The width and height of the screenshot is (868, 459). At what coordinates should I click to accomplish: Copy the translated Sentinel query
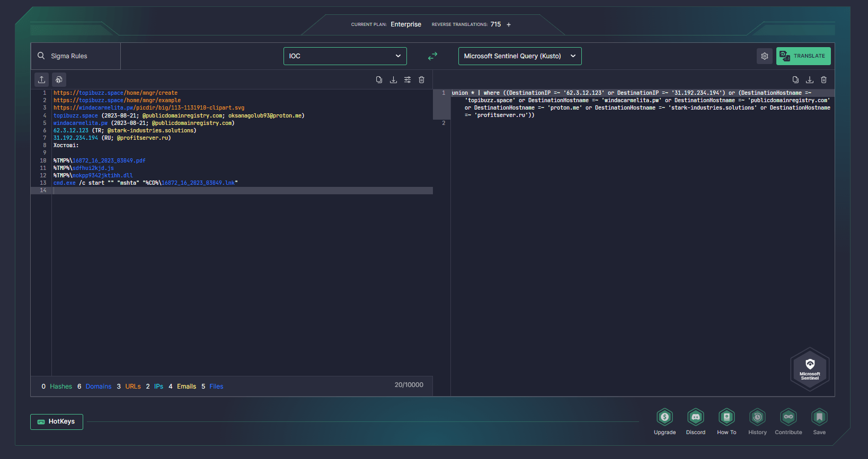coord(795,80)
